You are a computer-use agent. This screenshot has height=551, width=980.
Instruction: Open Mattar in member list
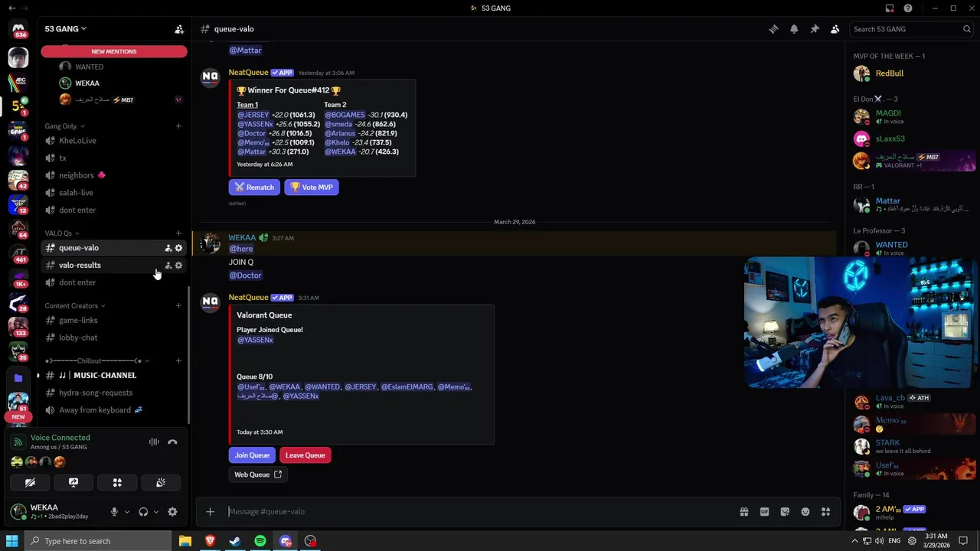(911, 204)
